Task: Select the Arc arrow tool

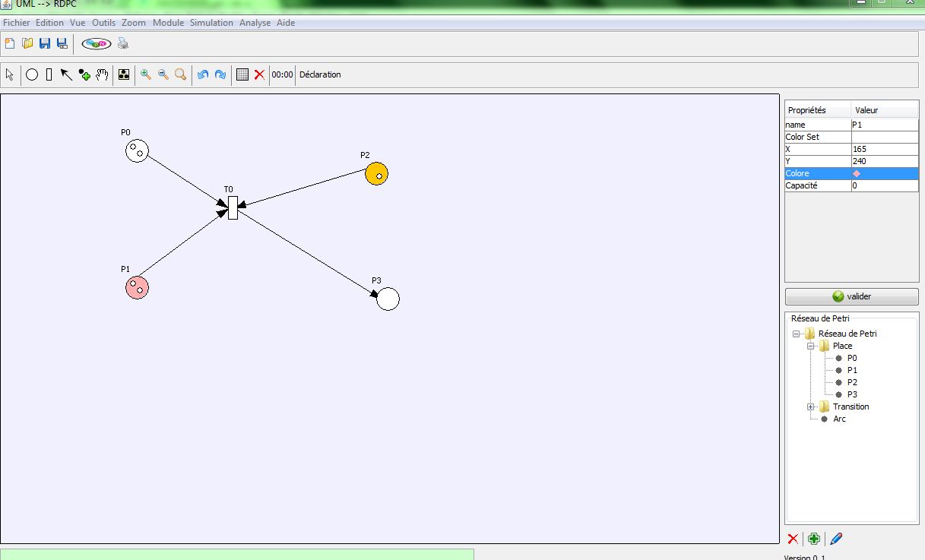Action: click(66, 74)
